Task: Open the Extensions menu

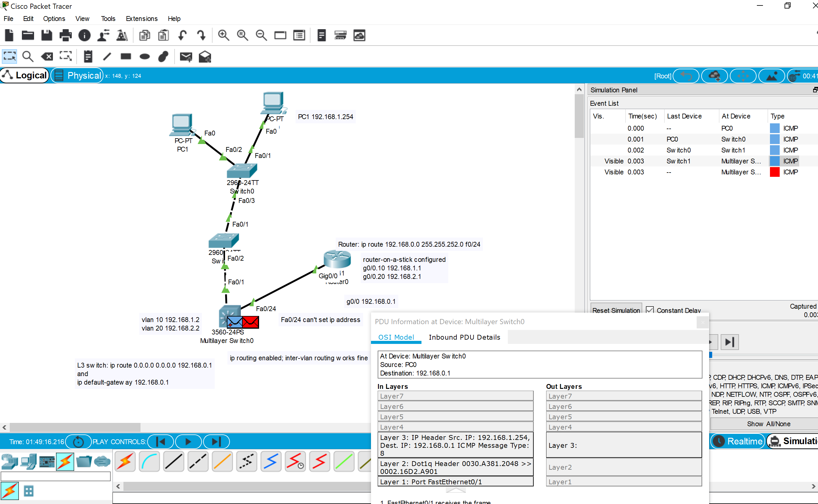Action: tap(141, 18)
